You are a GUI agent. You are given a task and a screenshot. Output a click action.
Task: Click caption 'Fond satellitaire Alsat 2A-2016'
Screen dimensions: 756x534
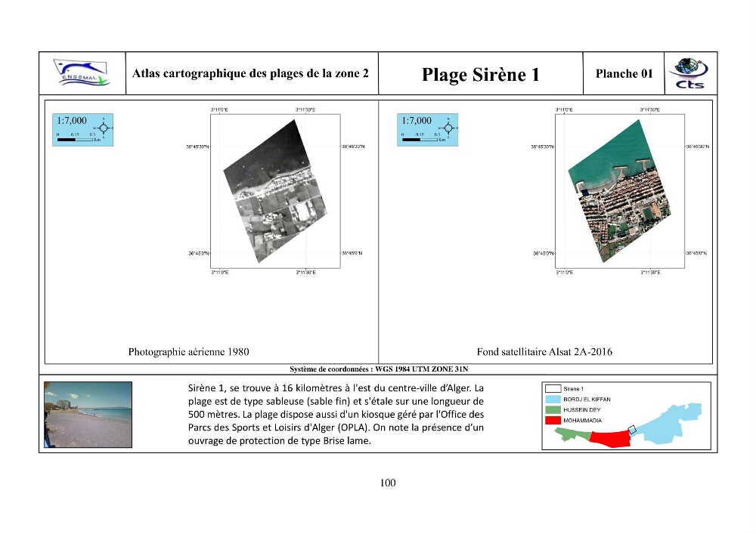pyautogui.click(x=544, y=352)
